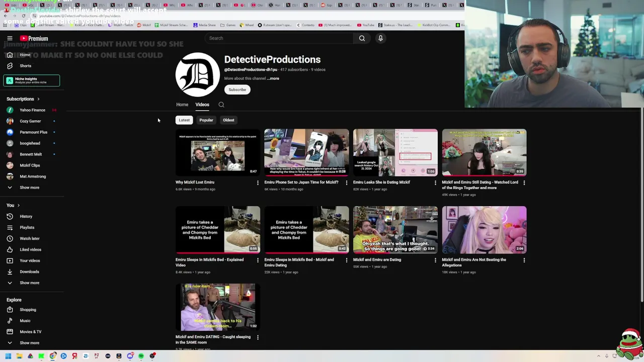This screenshot has height=362, width=644.
Task: Play 'Why Mizkif Lost Emiru' thumbnail
Action: 218,152
